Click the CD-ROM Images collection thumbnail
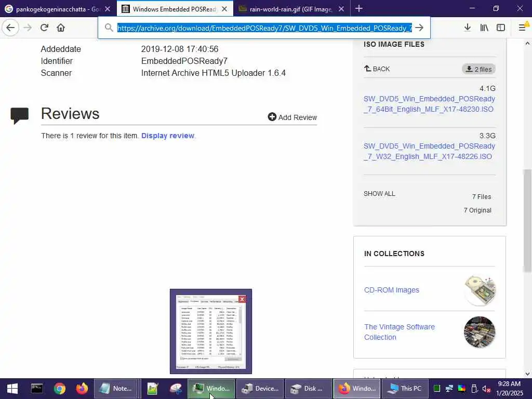Image resolution: width=532 pixels, height=399 pixels. click(480, 290)
